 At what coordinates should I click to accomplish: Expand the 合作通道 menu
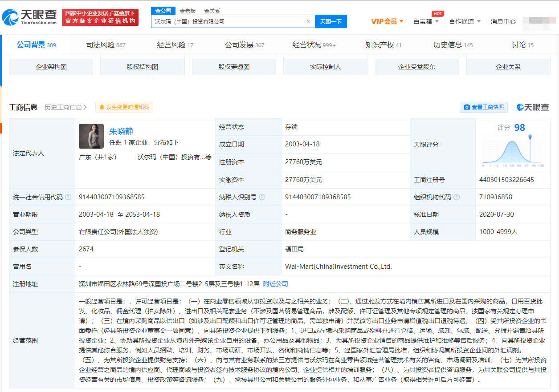coord(465,21)
